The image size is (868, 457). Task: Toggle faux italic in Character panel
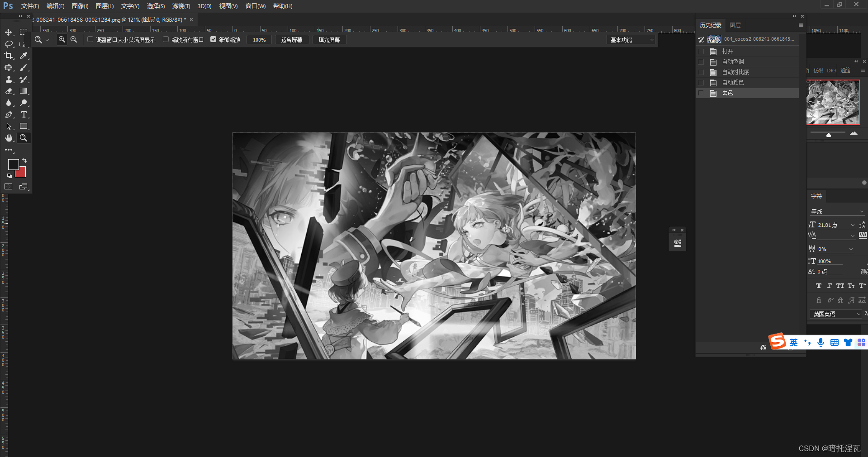pyautogui.click(x=829, y=286)
